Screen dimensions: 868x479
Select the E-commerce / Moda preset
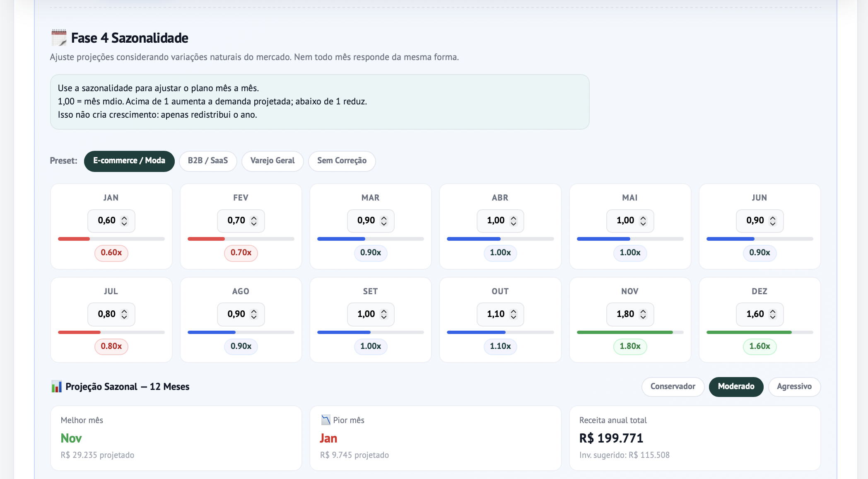pos(129,161)
